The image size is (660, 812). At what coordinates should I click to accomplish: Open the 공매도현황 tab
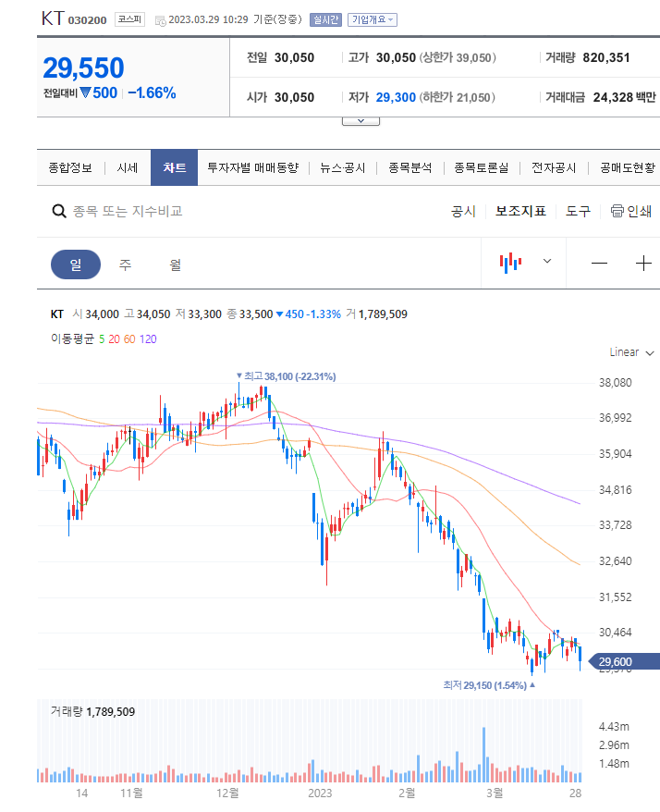click(x=628, y=167)
